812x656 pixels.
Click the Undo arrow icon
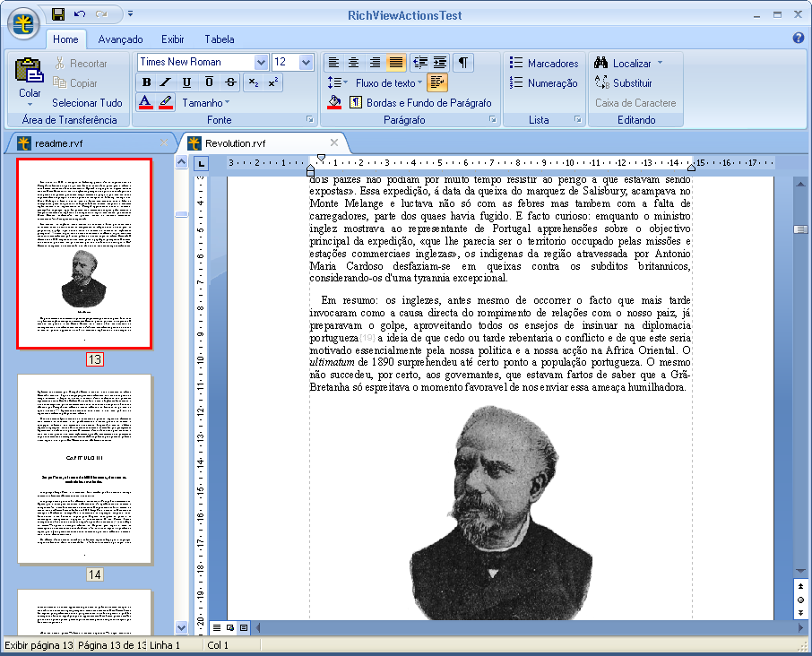pyautogui.click(x=80, y=14)
